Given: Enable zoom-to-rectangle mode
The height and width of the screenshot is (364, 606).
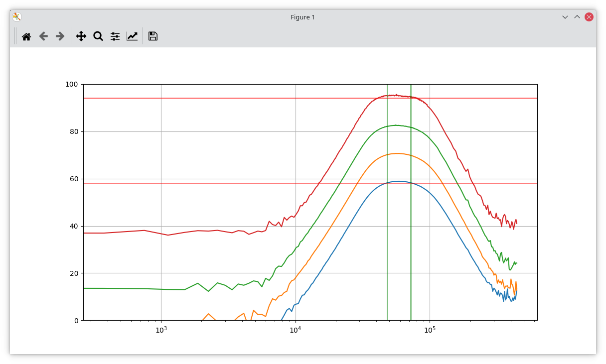Looking at the screenshot, I should tap(98, 36).
